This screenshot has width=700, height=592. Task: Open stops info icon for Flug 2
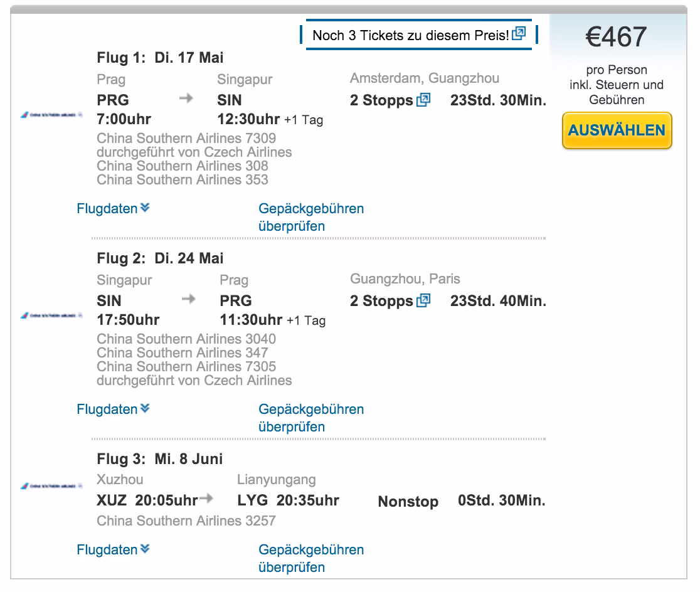(x=424, y=300)
